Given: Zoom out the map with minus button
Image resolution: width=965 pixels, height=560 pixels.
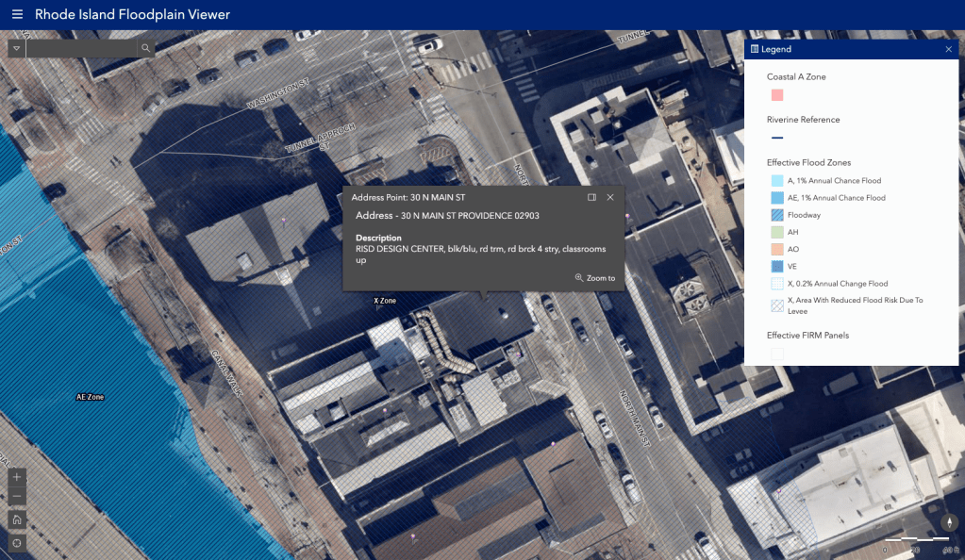Looking at the screenshot, I should click(17, 497).
